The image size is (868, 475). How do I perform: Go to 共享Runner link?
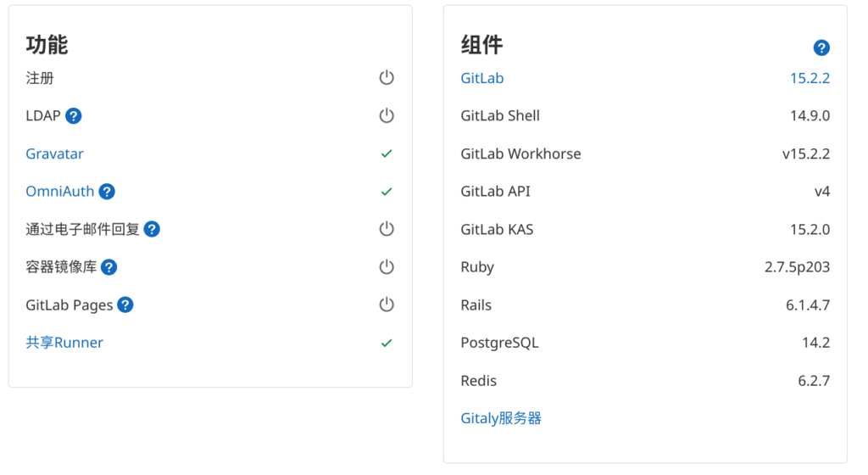click(64, 343)
